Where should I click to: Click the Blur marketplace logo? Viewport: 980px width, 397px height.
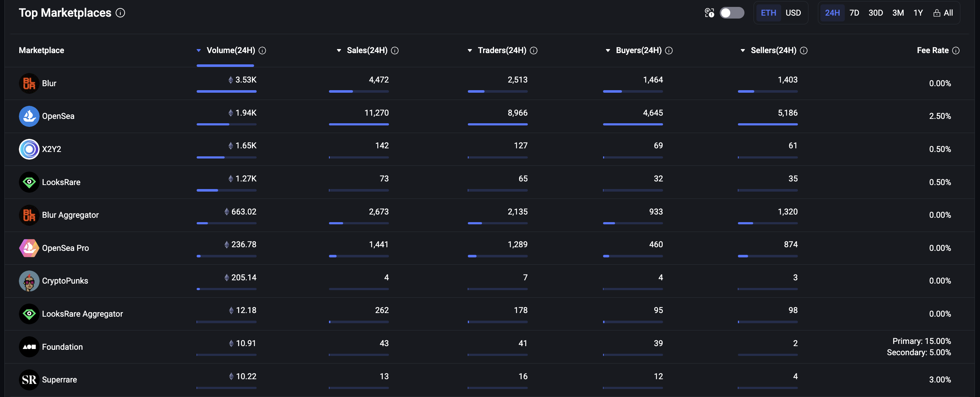coord(29,83)
